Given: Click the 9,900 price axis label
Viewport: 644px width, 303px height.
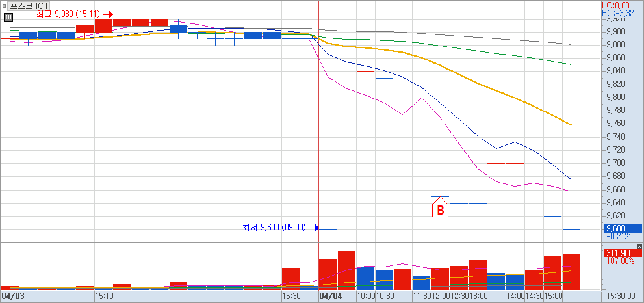Looking at the screenshot, I should [x=615, y=32].
